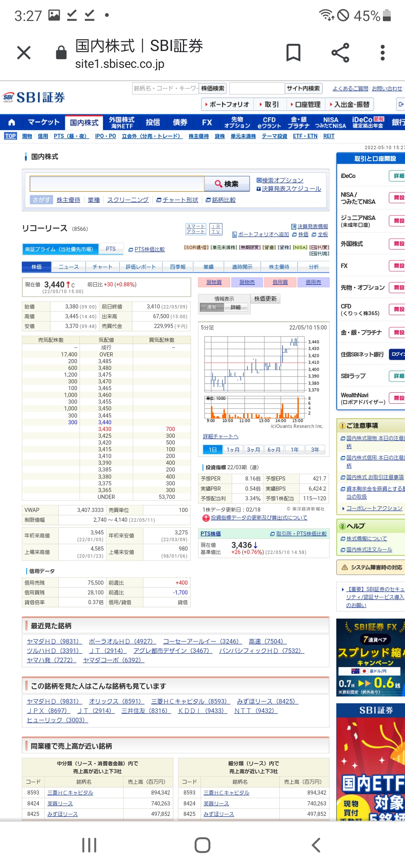
Task: Open マーケット in main navigation
Action: coord(43,122)
